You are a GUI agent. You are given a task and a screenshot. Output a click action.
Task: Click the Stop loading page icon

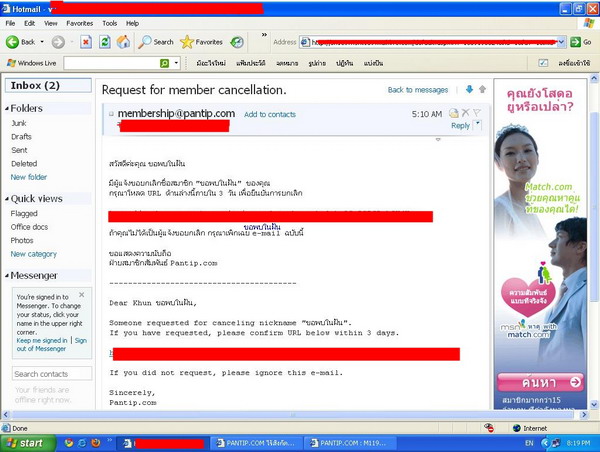(86, 42)
